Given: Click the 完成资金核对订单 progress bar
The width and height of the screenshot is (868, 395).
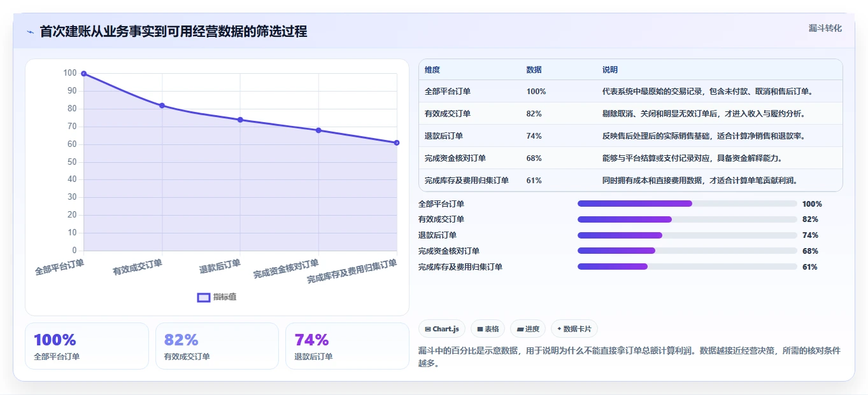Looking at the screenshot, I should pyautogui.click(x=687, y=251).
